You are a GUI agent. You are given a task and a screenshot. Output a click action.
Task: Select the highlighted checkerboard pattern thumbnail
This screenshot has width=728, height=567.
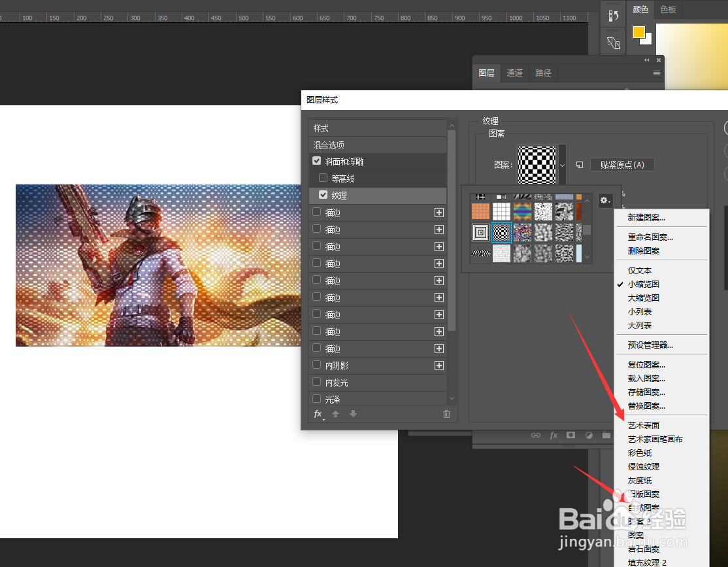point(501,232)
